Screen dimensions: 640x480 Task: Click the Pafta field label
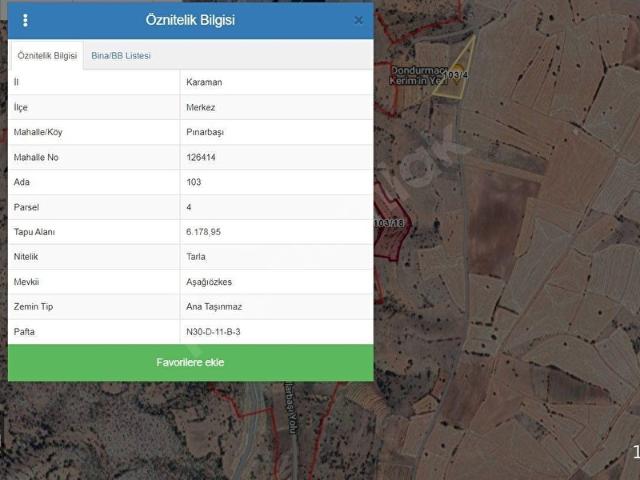[24, 332]
